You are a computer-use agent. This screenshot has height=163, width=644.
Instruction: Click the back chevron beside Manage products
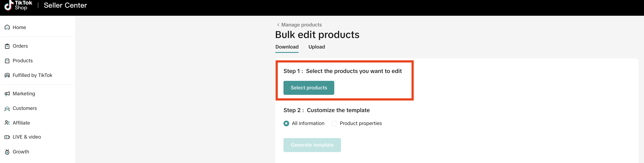click(278, 25)
